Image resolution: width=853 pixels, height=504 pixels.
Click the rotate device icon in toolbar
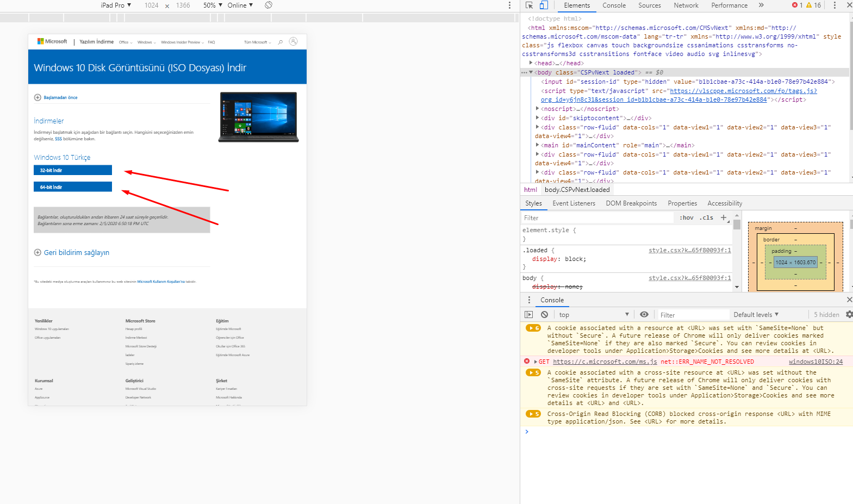[268, 5]
